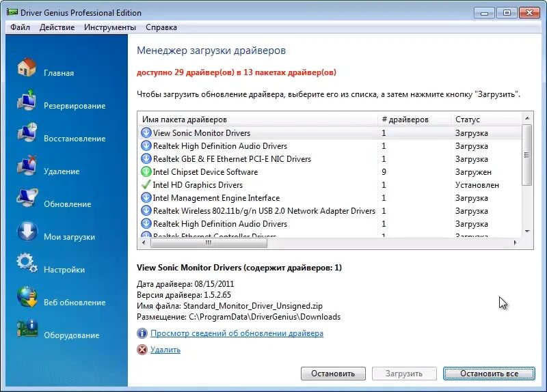The height and width of the screenshot is (392, 547).
Task: Open Просмотр сведений об обновлении драйвера link
Action: click(237, 333)
